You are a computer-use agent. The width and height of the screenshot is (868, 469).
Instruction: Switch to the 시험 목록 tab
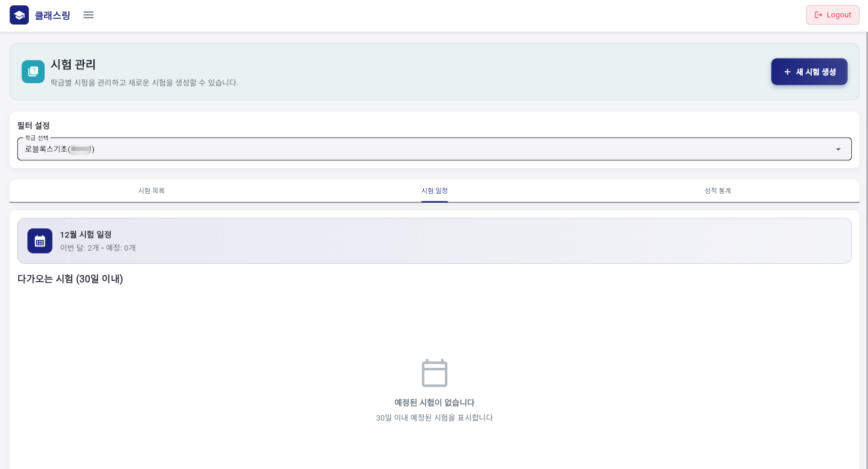151,190
